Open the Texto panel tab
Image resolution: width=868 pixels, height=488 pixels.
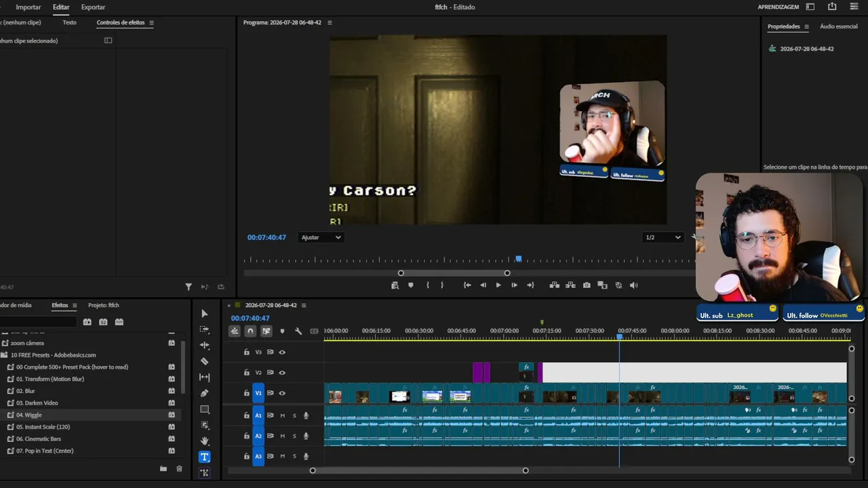pyautogui.click(x=69, y=22)
